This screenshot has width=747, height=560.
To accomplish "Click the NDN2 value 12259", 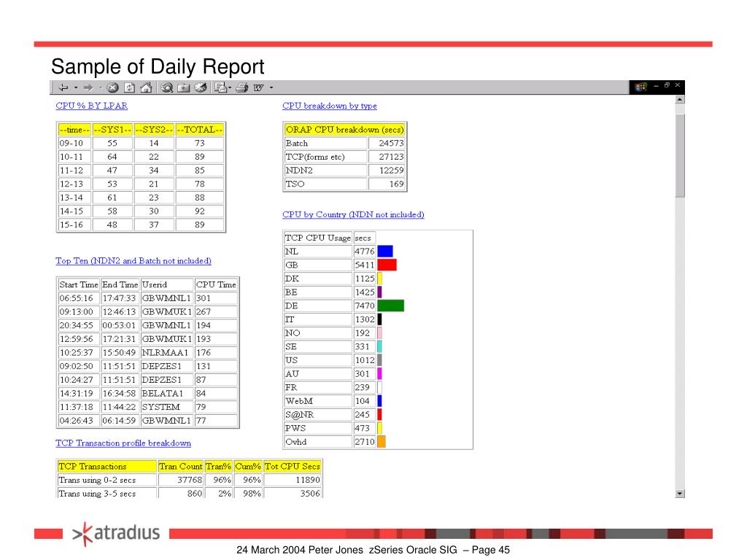I will 387,171.
